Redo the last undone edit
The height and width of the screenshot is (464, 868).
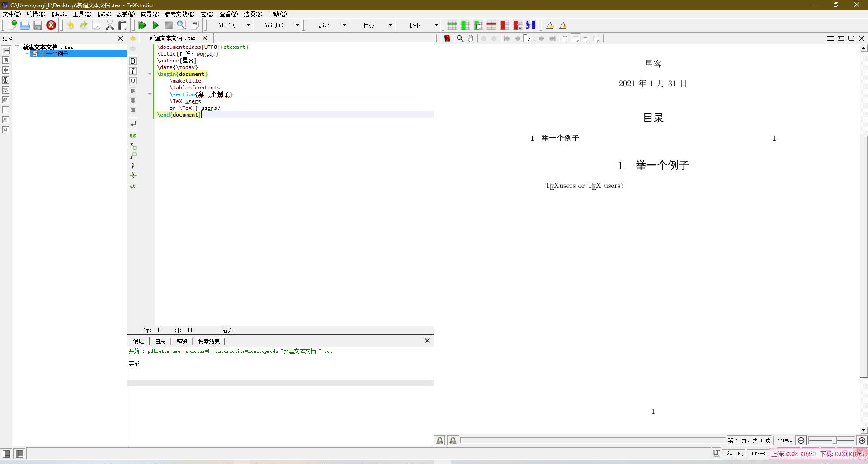pyautogui.click(x=83, y=25)
